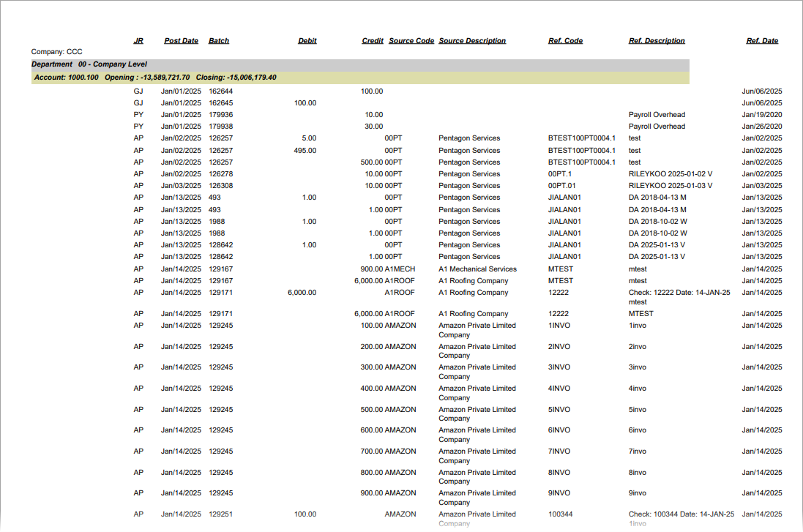803x532 pixels.
Task: Select the Ref. Date column header
Action: pos(762,41)
